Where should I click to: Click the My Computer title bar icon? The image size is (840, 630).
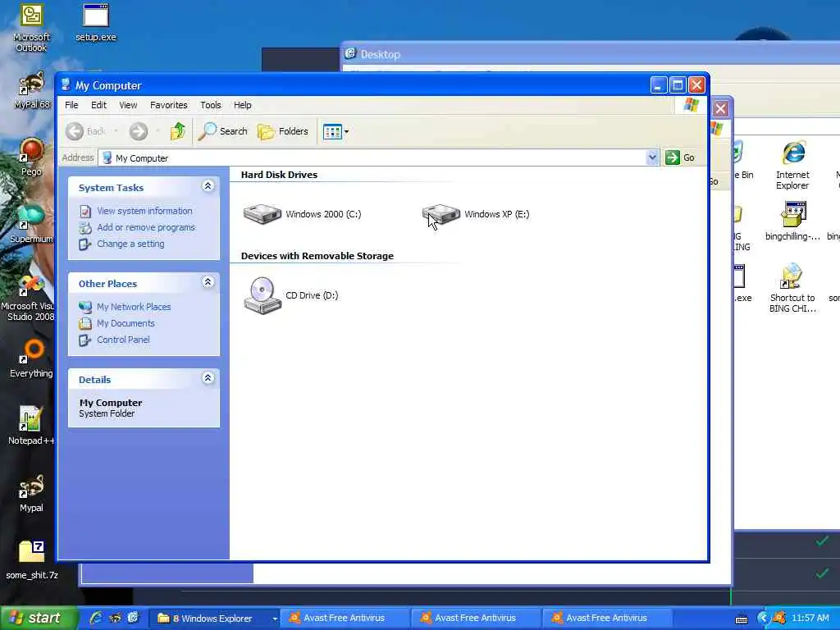[x=66, y=85]
